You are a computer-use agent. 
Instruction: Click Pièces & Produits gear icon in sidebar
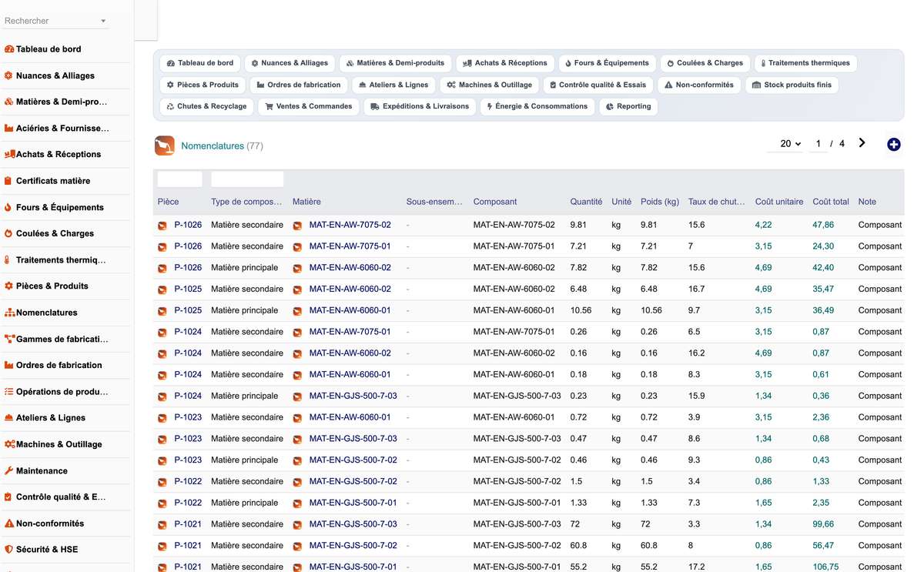coord(9,286)
